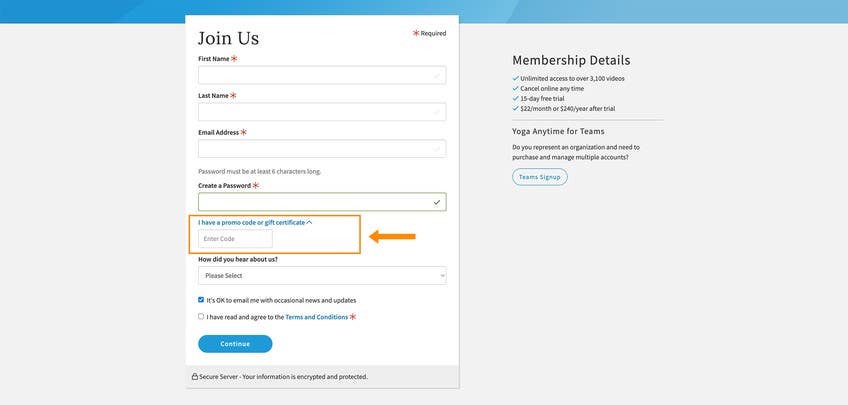Click the Continue button
Viewport: 848px width, 405px height.
tap(235, 344)
